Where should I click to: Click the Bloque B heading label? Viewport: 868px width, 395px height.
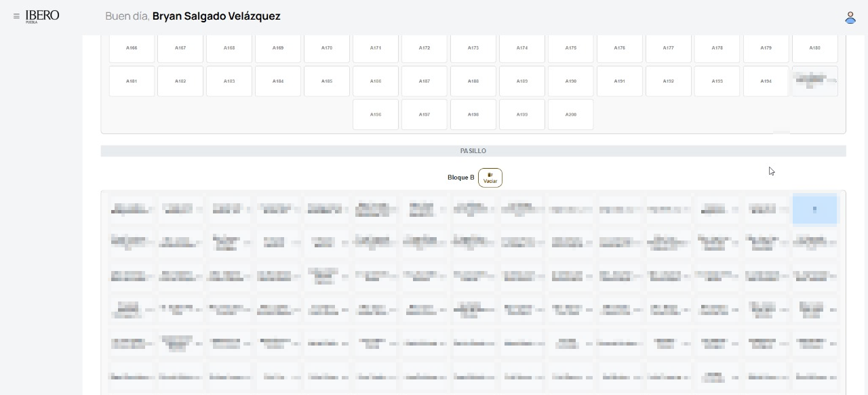[x=461, y=178]
